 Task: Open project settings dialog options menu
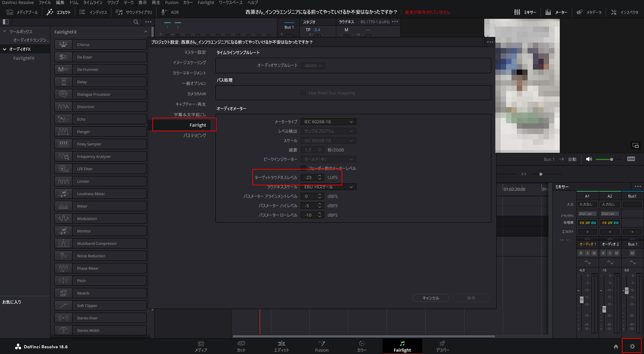pyautogui.click(x=490, y=42)
